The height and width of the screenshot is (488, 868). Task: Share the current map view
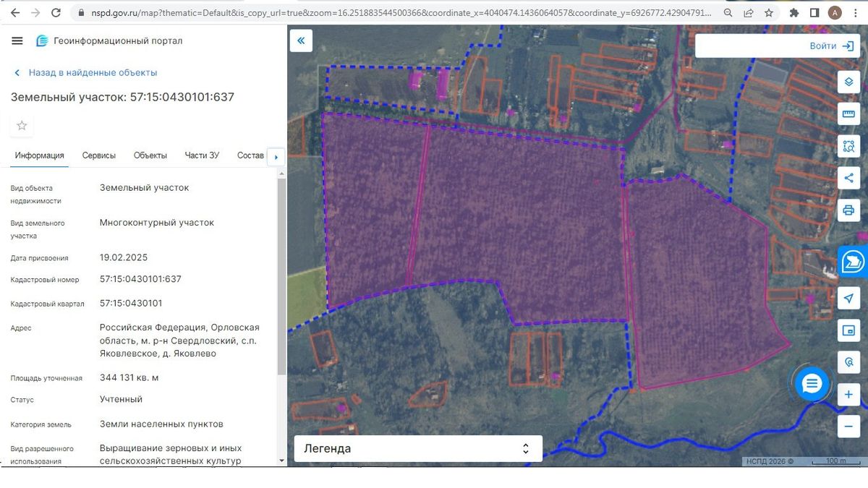pos(848,178)
